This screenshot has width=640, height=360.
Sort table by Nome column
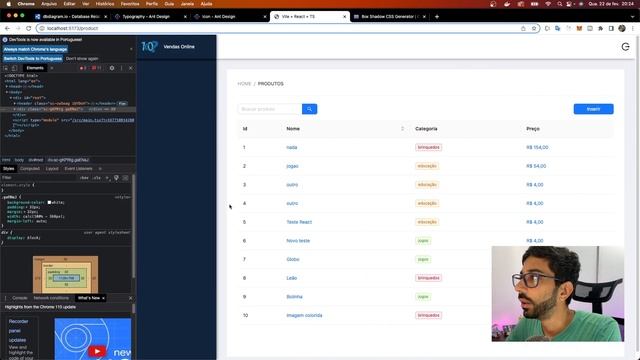(x=402, y=129)
